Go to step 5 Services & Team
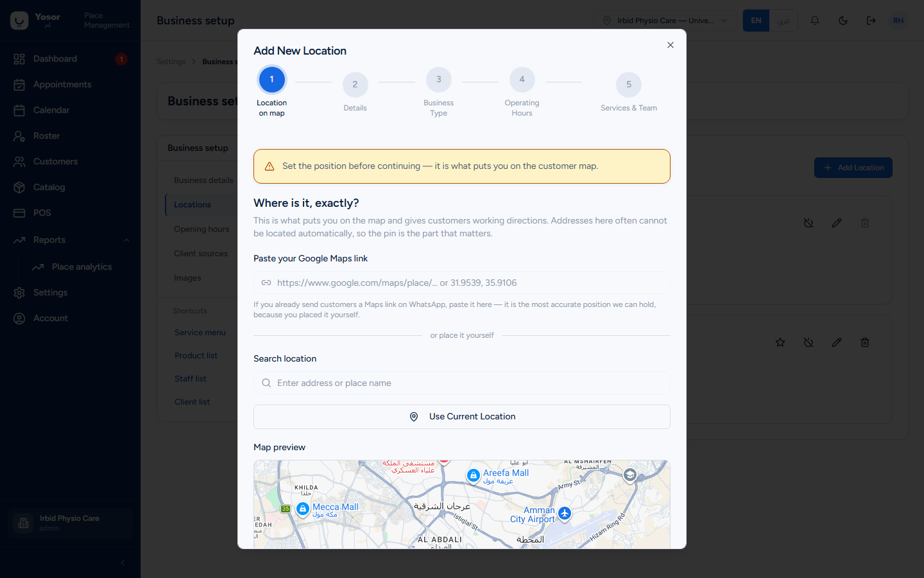This screenshot has height=578, width=924. [629, 85]
